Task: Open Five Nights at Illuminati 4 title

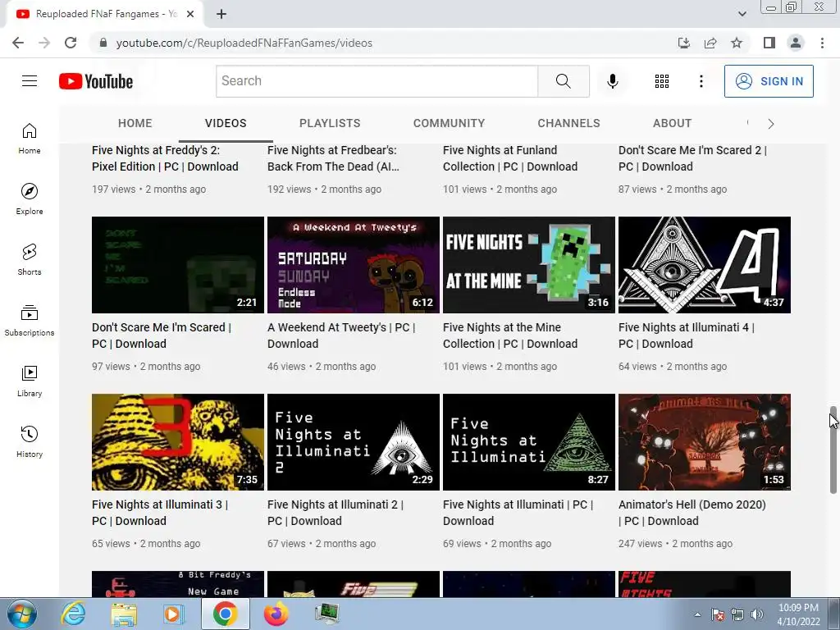Action: tap(687, 336)
